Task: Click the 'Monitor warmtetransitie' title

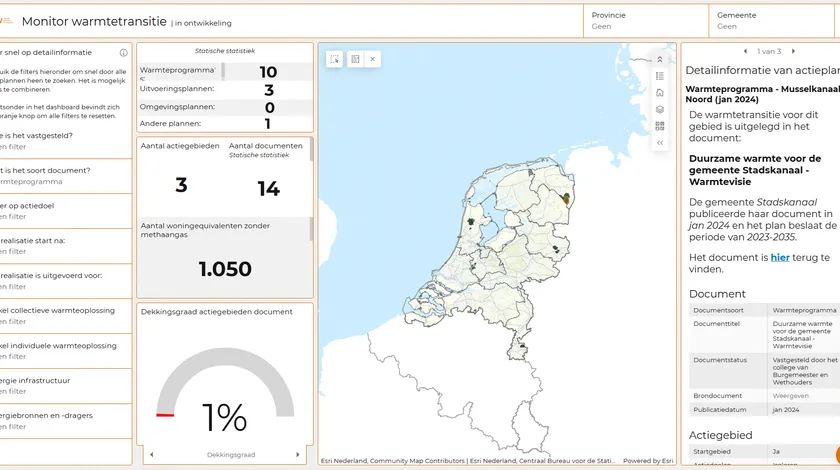Action: click(94, 21)
